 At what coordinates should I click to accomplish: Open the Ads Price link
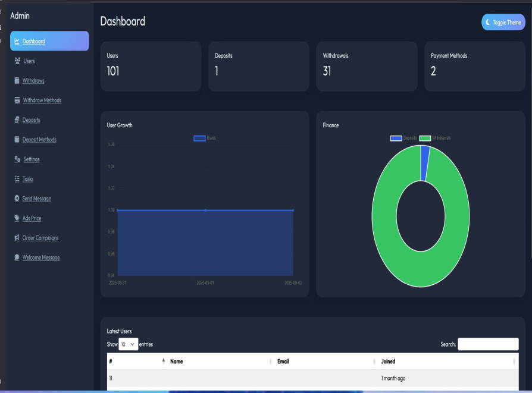coord(32,218)
